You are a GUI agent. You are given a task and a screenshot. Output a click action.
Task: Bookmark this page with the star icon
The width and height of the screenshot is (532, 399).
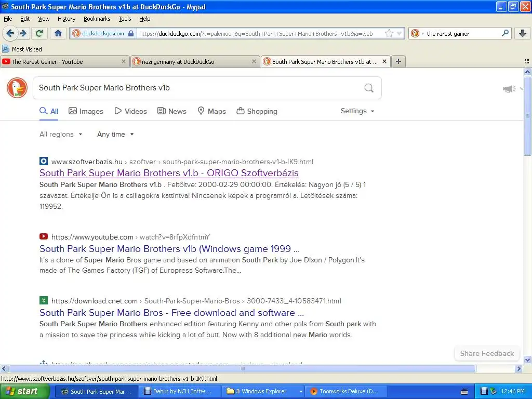tap(389, 33)
